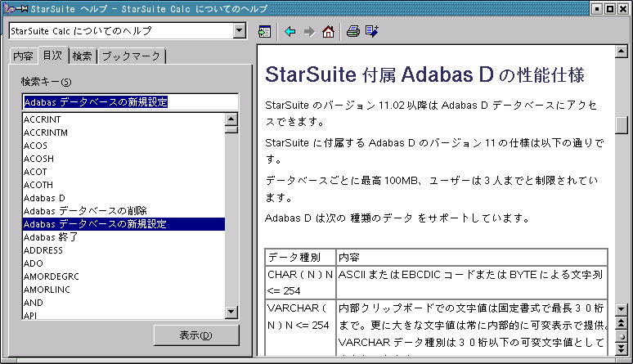633x364 pixels.
Task: Select Adabas データベースの削除 entry
Action: [123, 211]
